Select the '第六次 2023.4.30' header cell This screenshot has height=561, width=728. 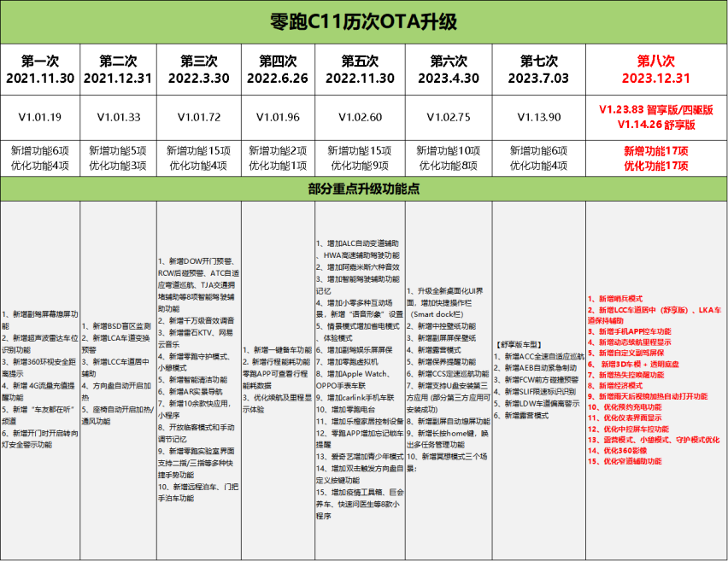point(449,70)
